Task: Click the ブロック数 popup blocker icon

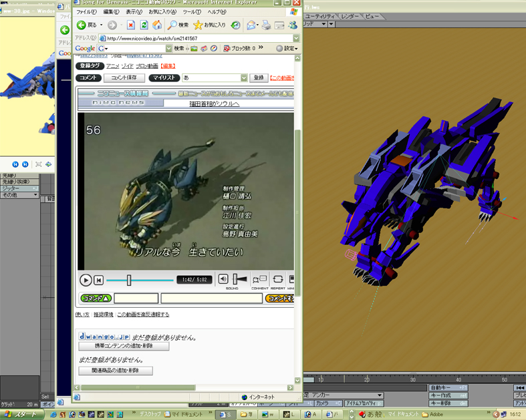Action: point(227,49)
